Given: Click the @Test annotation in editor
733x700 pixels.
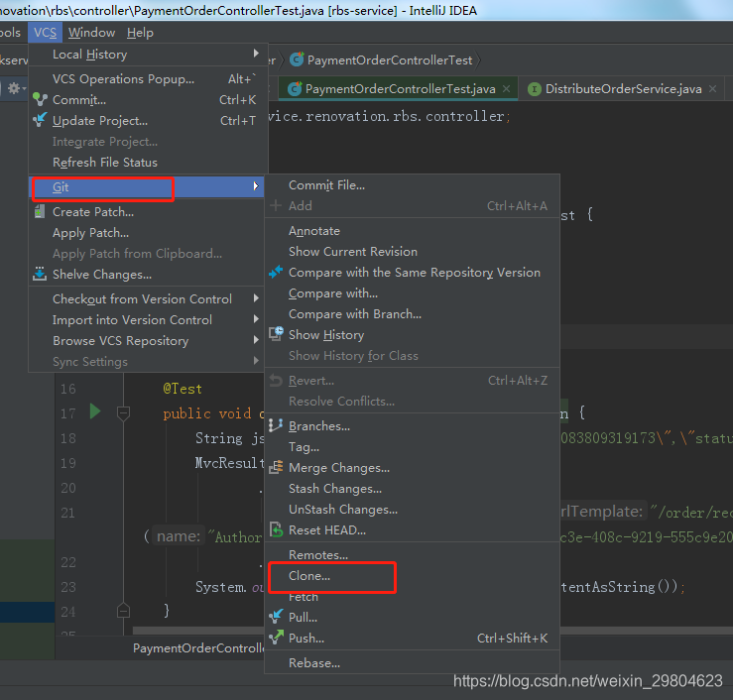Looking at the screenshot, I should click(183, 389).
